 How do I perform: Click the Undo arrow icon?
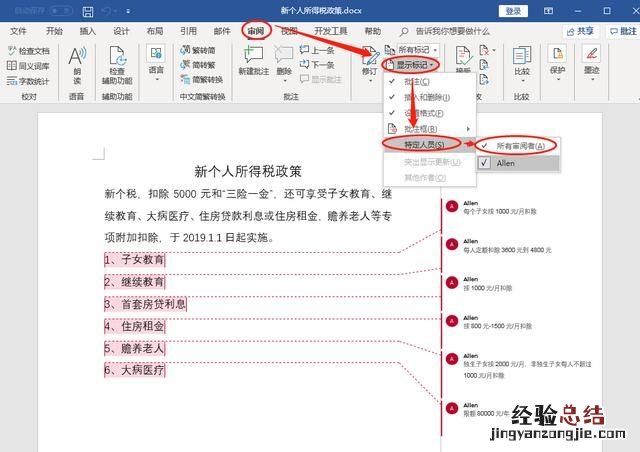pos(107,11)
